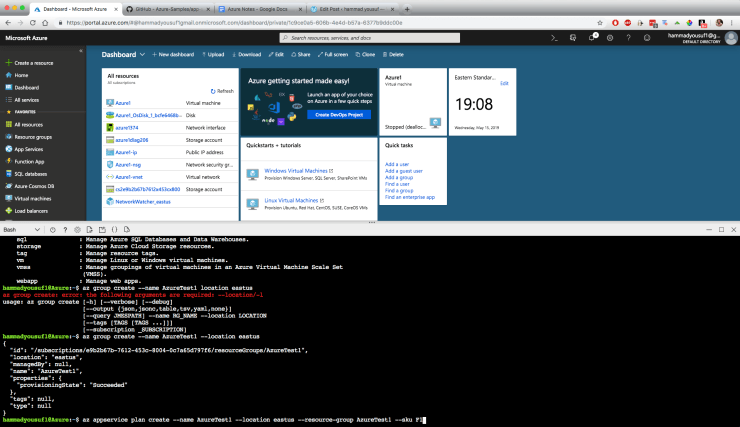Image resolution: width=740 pixels, height=427 pixels.
Task: Open portal settings gear in top bar
Action: [610, 38]
